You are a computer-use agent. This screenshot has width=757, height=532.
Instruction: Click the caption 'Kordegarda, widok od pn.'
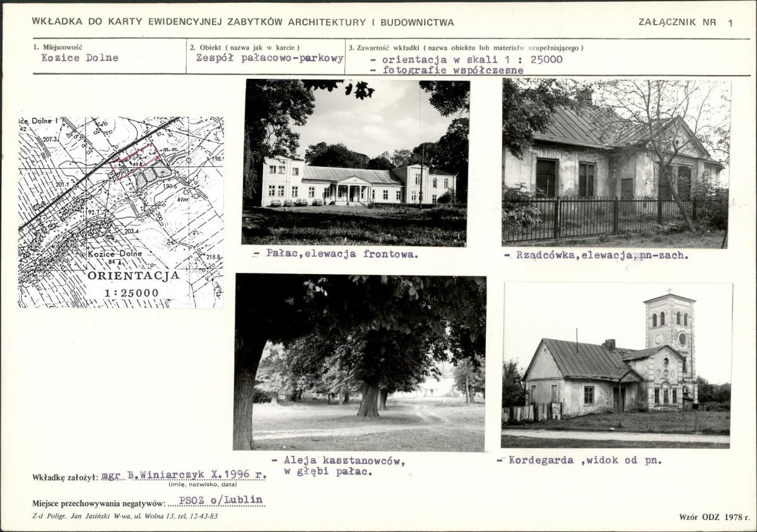click(x=579, y=460)
